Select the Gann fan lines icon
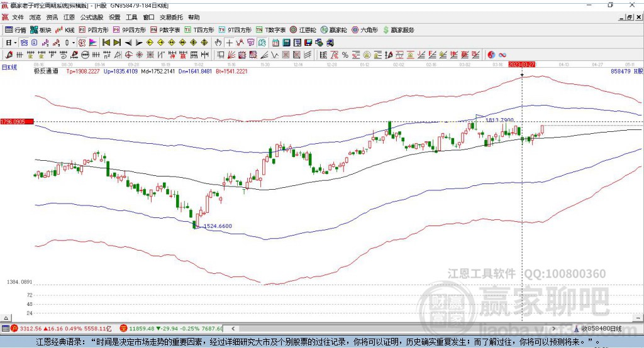The height and width of the screenshot is (348, 644). pyautogui.click(x=231, y=55)
